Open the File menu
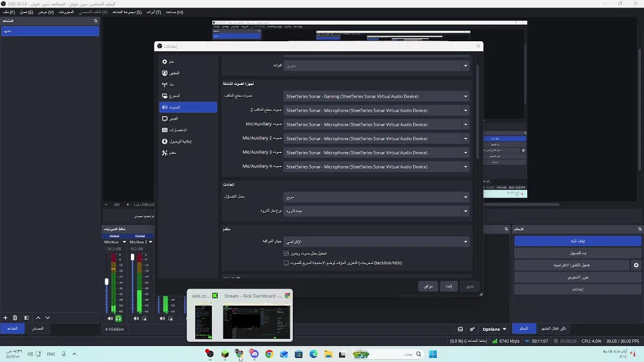 point(9,12)
